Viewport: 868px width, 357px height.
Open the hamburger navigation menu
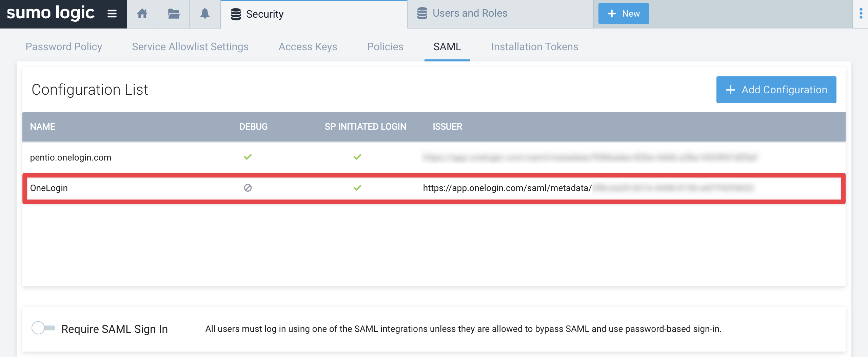pos(112,14)
